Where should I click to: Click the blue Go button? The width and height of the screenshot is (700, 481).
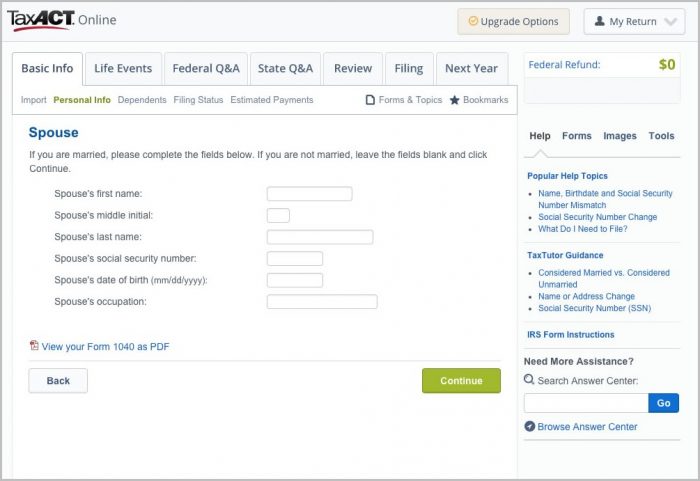663,403
